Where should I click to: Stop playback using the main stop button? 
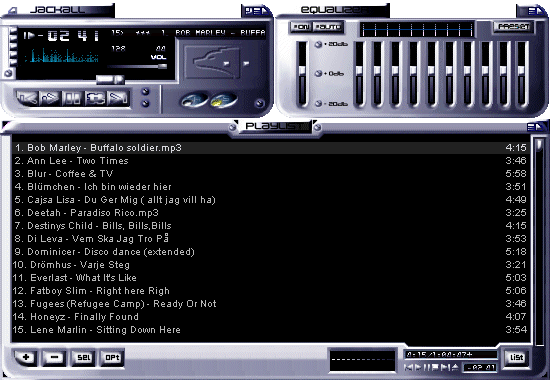pyautogui.click(x=95, y=98)
